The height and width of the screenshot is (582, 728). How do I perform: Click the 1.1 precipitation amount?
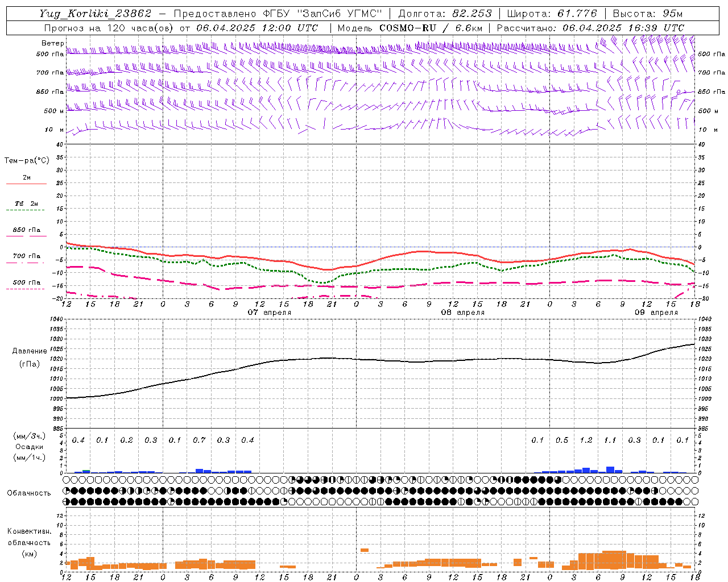[610, 440]
